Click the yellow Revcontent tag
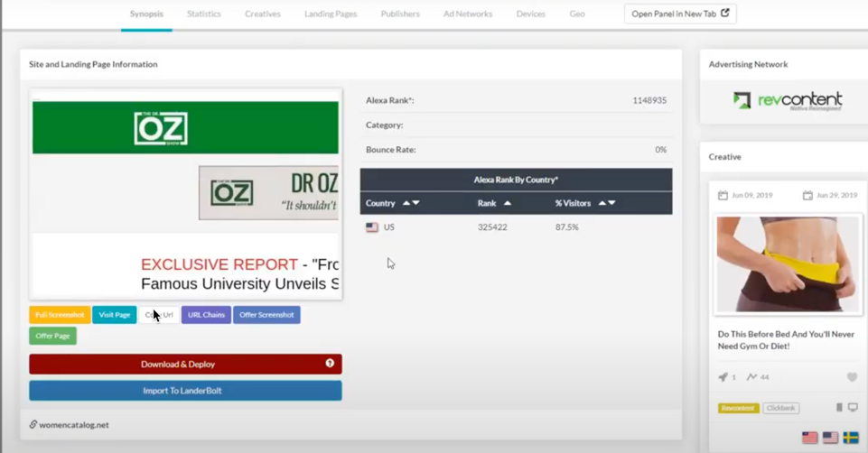This screenshot has height=453, width=868. (x=739, y=408)
